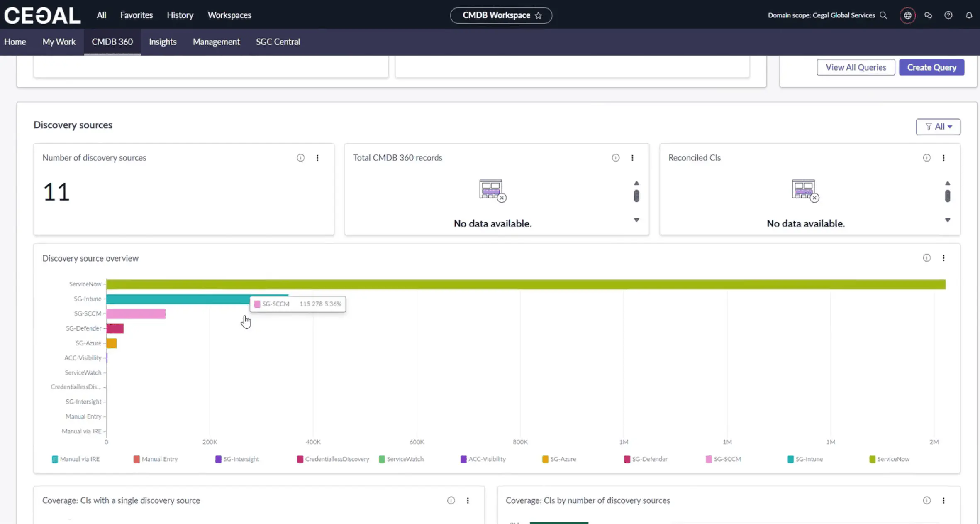Open info icon on Reconciled CIs card

[x=926, y=158]
